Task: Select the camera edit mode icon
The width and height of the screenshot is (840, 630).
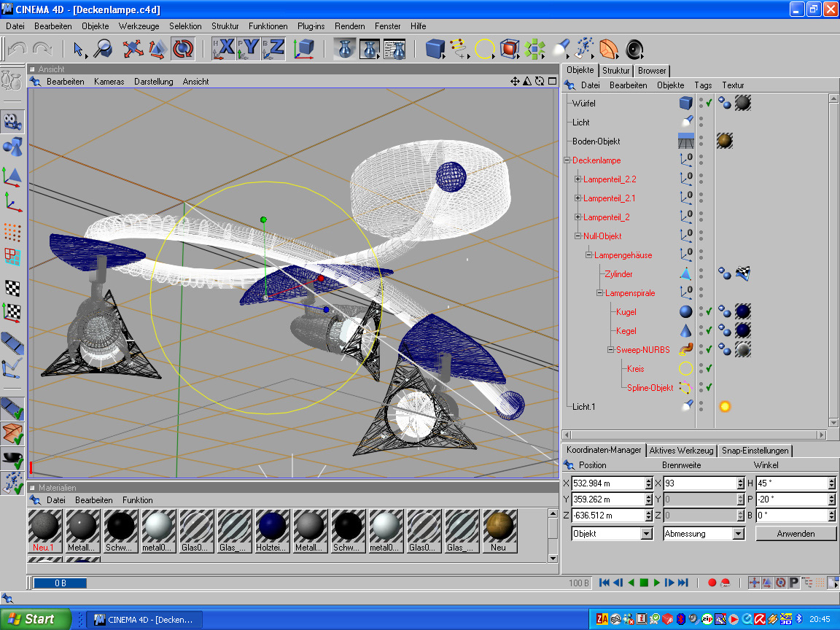Action: (12, 122)
